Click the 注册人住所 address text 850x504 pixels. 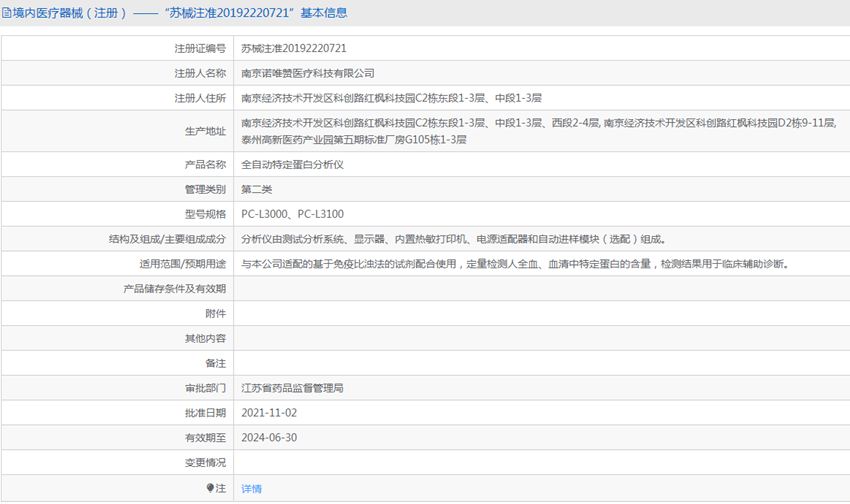click(x=391, y=98)
